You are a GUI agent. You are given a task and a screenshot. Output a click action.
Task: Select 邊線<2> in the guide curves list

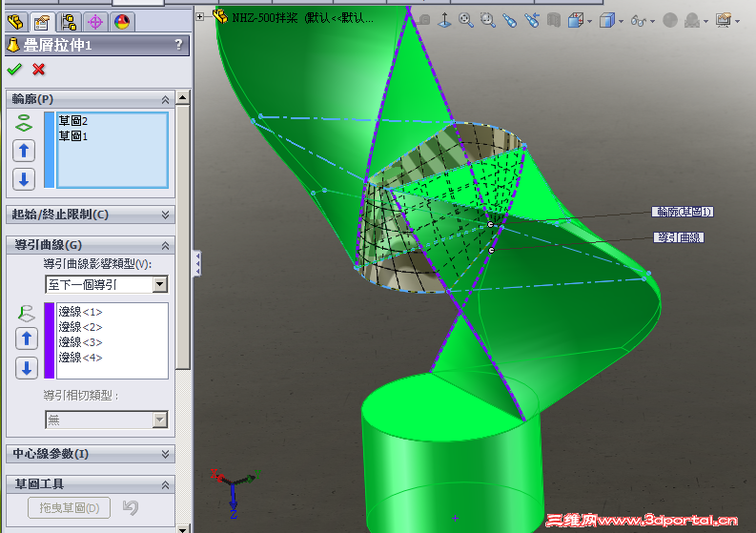80,327
